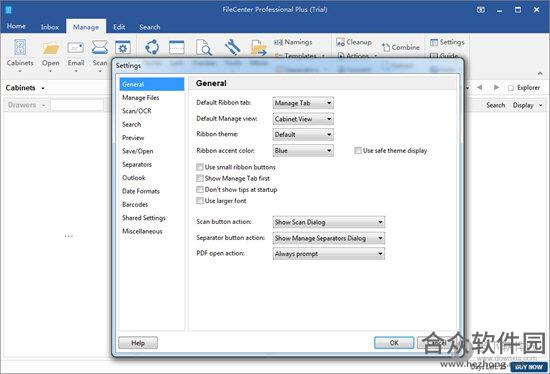Click the Scan scanner icon

pos(100,47)
